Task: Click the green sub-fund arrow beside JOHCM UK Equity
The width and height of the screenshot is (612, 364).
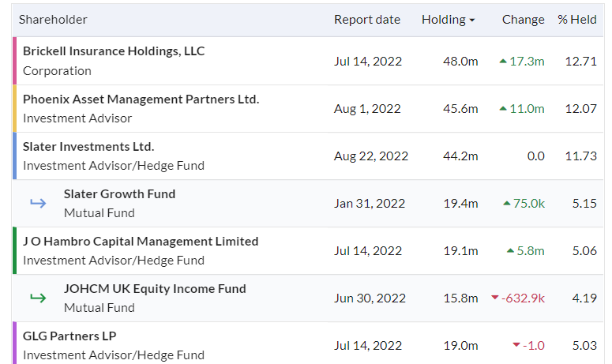Action: click(x=38, y=298)
